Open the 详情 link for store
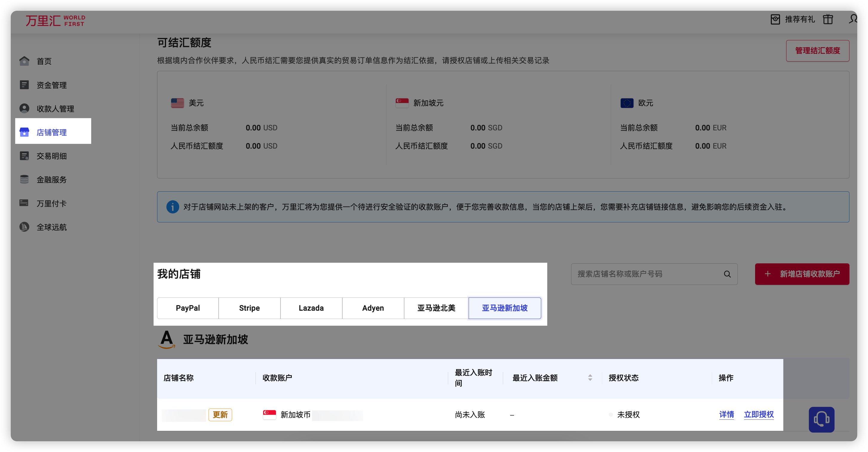The width and height of the screenshot is (868, 452). tap(726, 414)
